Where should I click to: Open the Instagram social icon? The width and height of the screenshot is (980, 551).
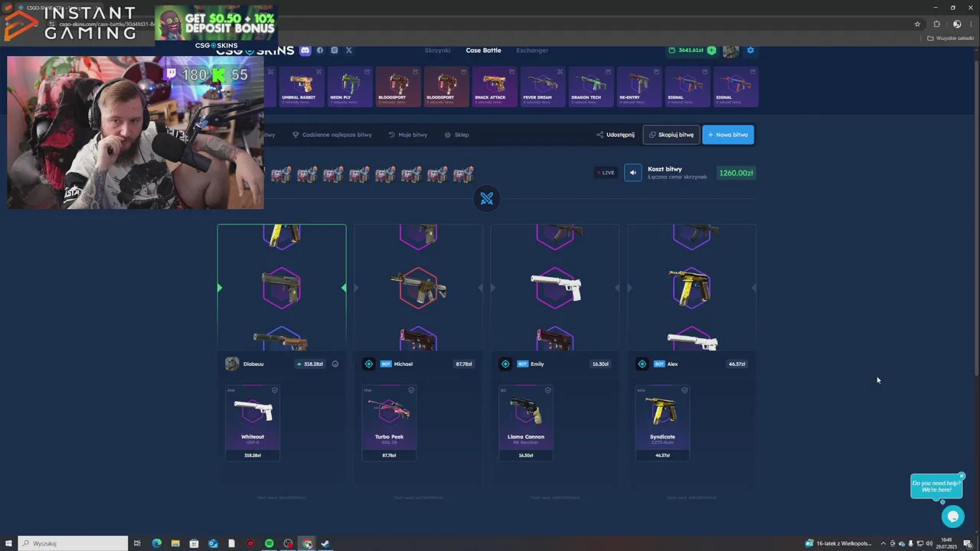coord(335,51)
